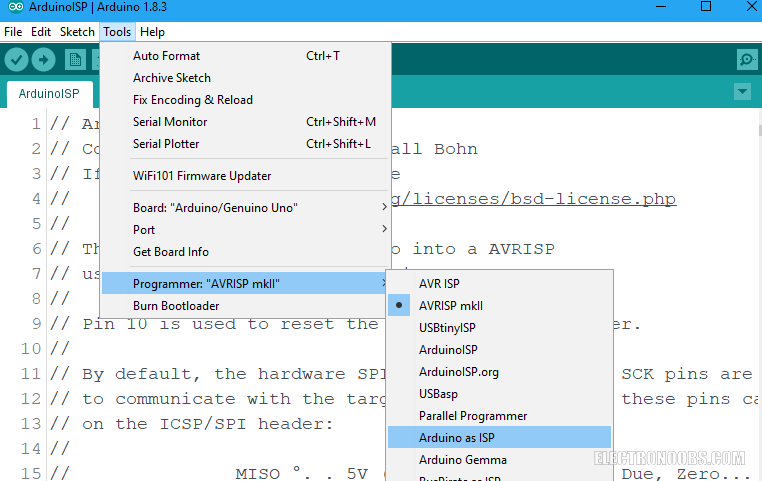762x481 pixels.
Task: Expand Programmer "AVRISP mkII" submenu
Action: (x=244, y=283)
